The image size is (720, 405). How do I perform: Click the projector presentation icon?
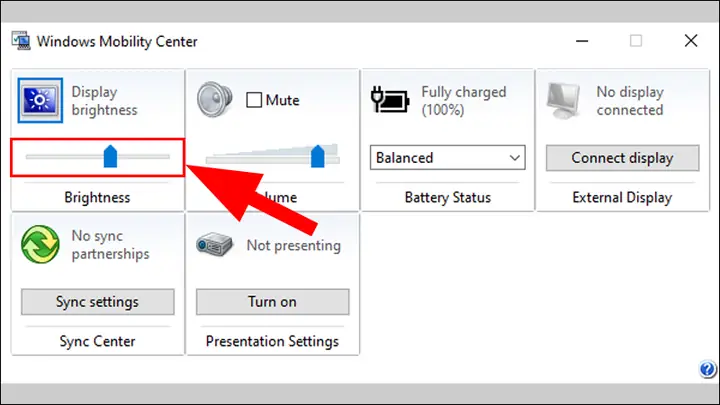[214, 244]
